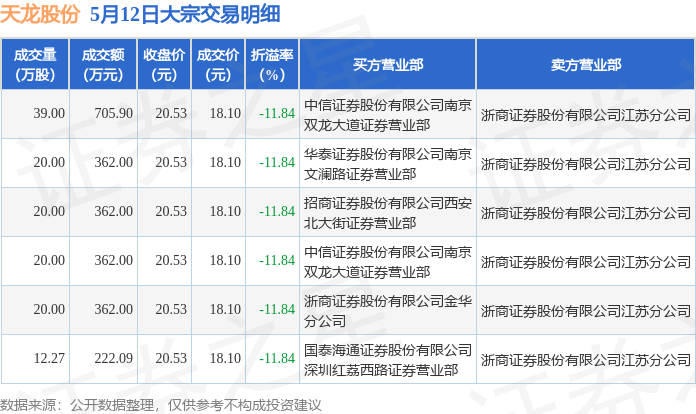696x414 pixels.
Task: Select the 成交额(万元) column header
Action: tap(103, 65)
